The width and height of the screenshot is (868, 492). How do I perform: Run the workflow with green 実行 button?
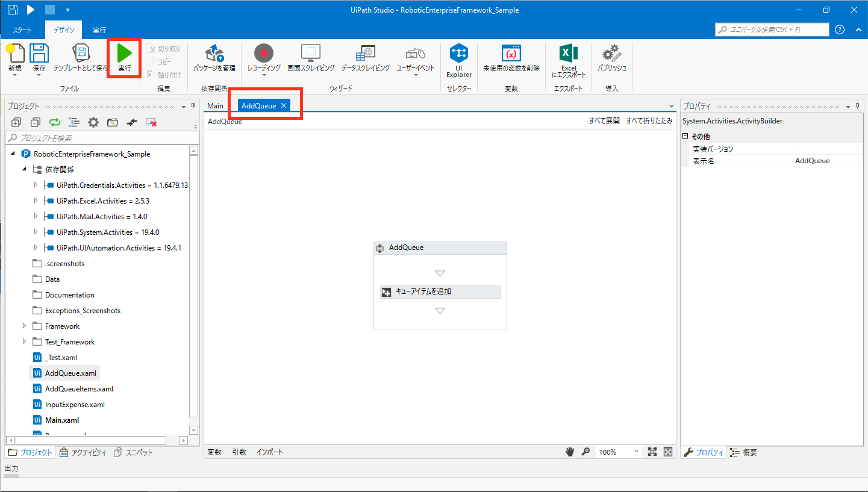(x=124, y=58)
